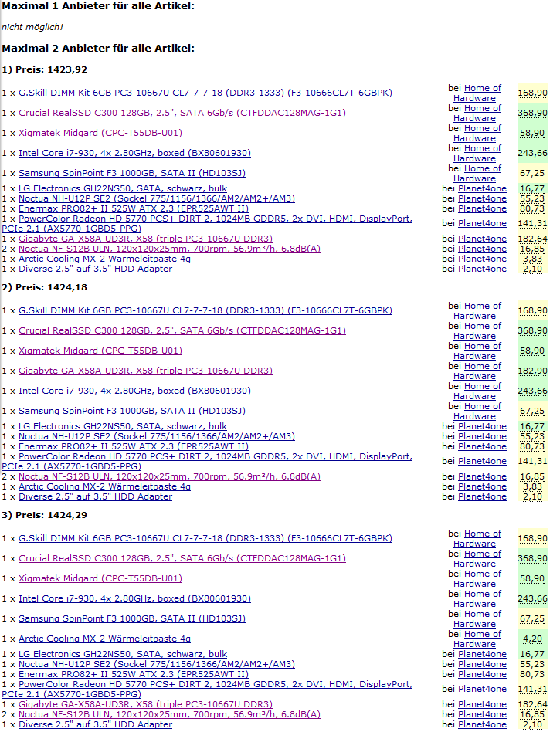
Task: Select the 4,20 Arctic Cooling price
Action: pyautogui.click(x=532, y=639)
